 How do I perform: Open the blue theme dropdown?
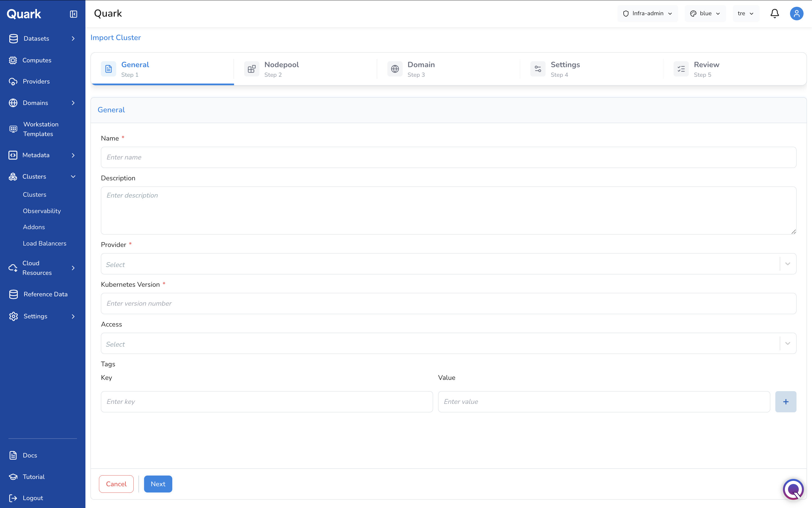[x=705, y=14]
